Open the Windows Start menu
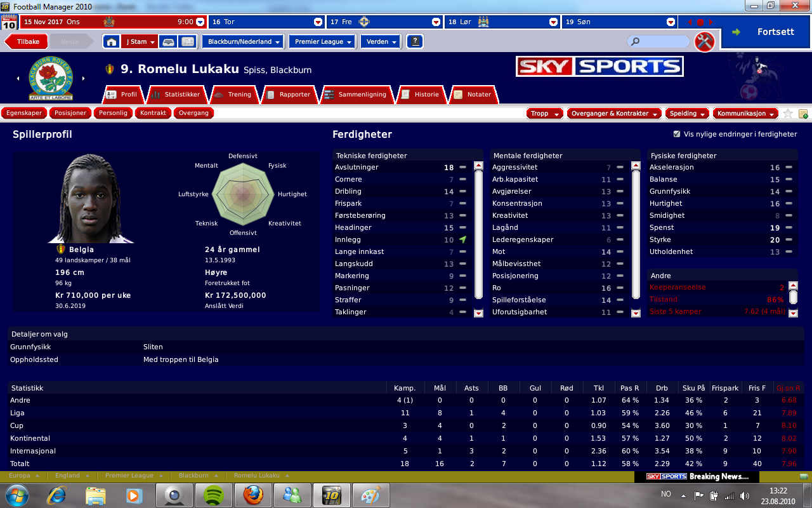Viewport: 812px width, 508px height. (x=16, y=495)
